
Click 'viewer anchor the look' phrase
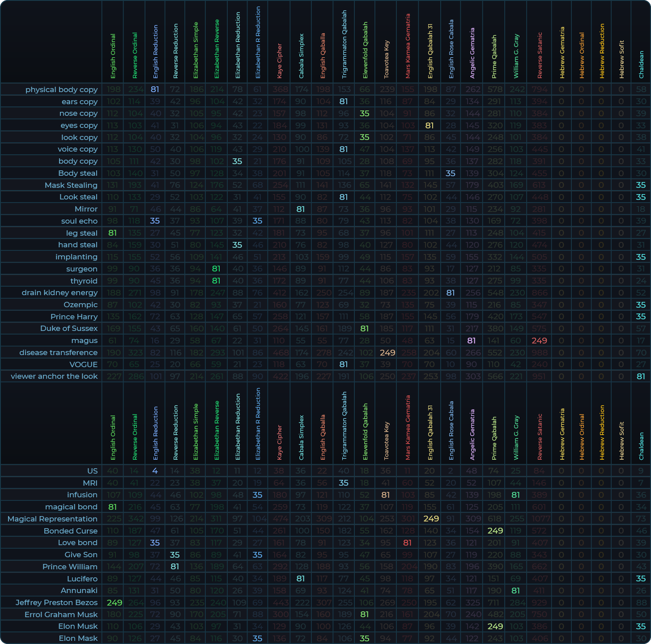click(54, 376)
